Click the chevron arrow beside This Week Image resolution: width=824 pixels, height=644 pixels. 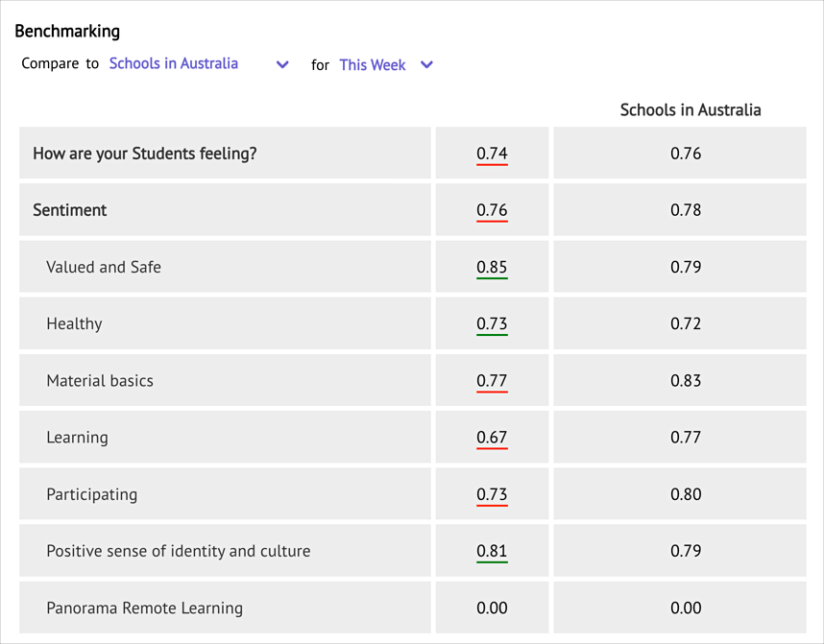426,64
